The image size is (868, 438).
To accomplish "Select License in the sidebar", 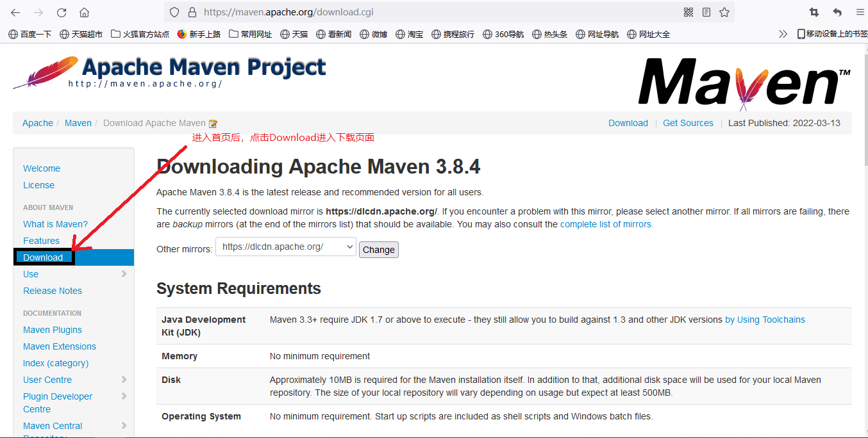I will point(38,185).
